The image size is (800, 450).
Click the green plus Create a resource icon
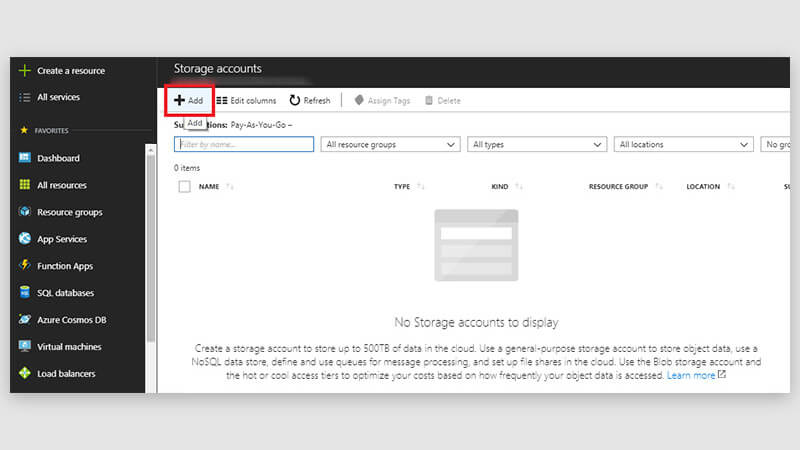click(24, 70)
